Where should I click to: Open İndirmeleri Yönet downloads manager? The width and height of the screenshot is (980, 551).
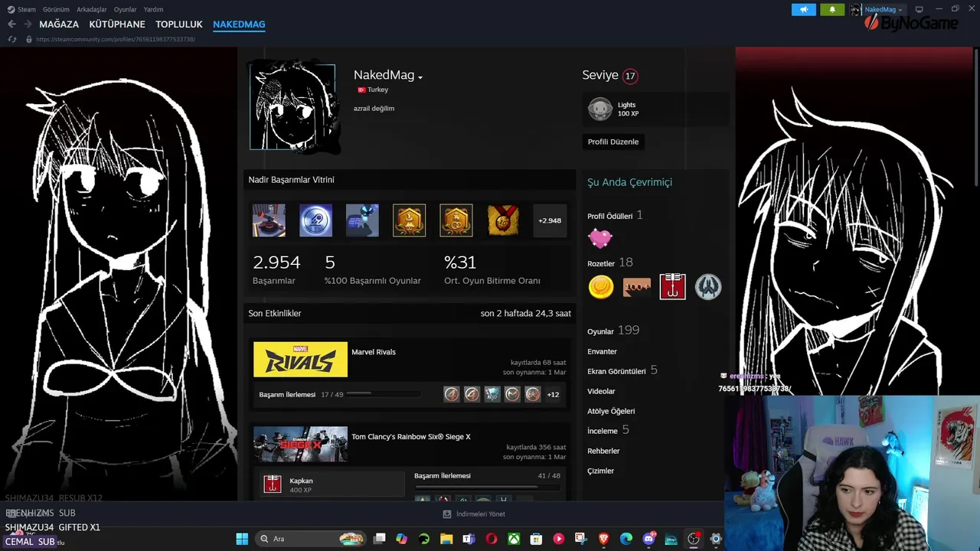pyautogui.click(x=474, y=514)
